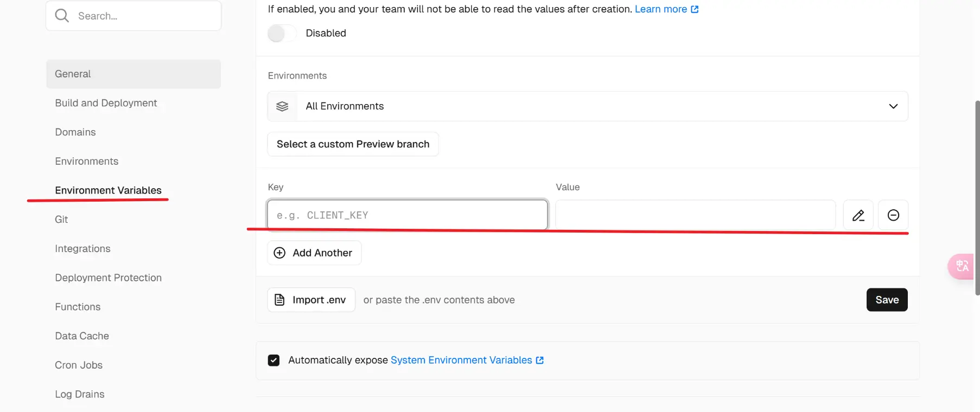Click external icon after System Environment Variables
980x412 pixels.
[x=539, y=360]
